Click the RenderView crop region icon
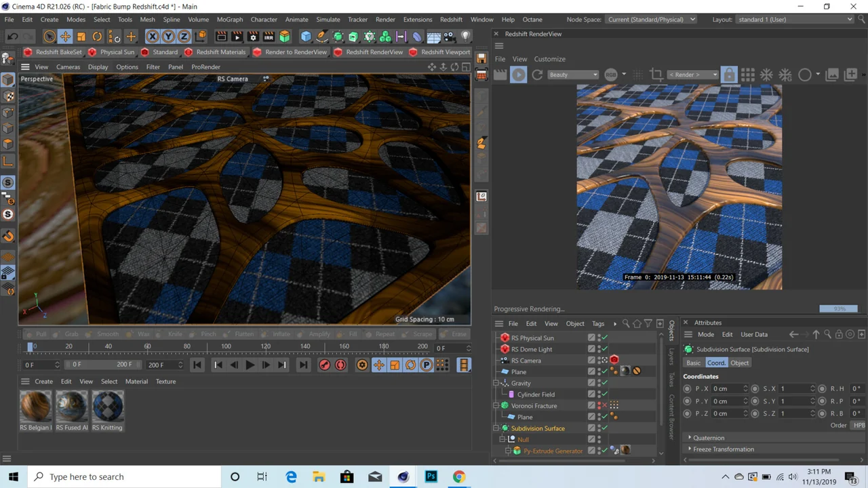Image resolution: width=868 pixels, height=488 pixels. click(656, 75)
